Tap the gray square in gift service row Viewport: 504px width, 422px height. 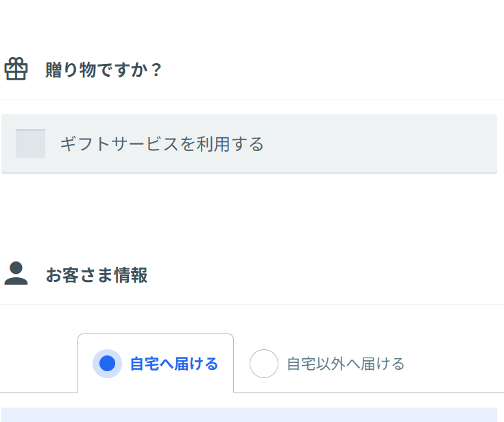[x=30, y=143]
